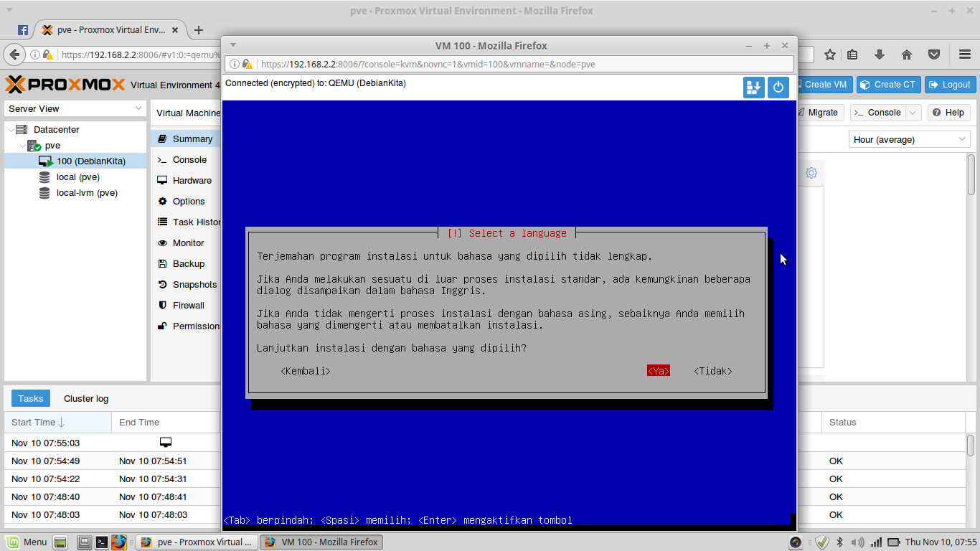Screen dimensions: 980x551
Task: Open the Firewall section
Action: (186, 306)
